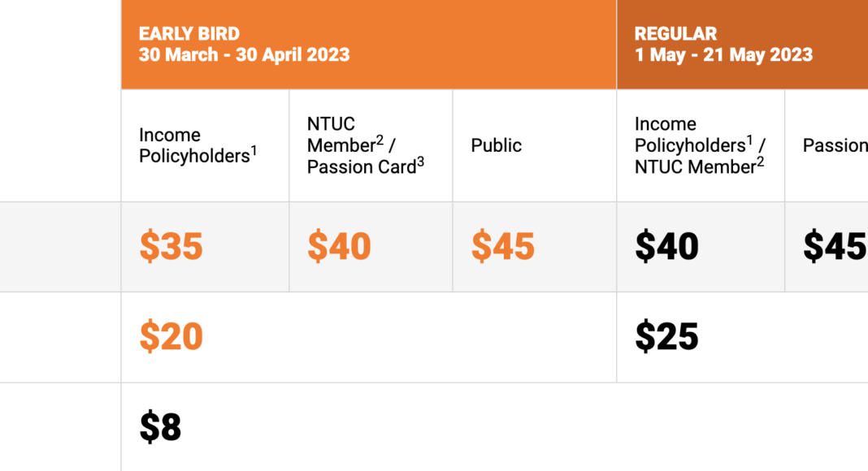Click the EARLY BIRD heading

[x=189, y=34]
